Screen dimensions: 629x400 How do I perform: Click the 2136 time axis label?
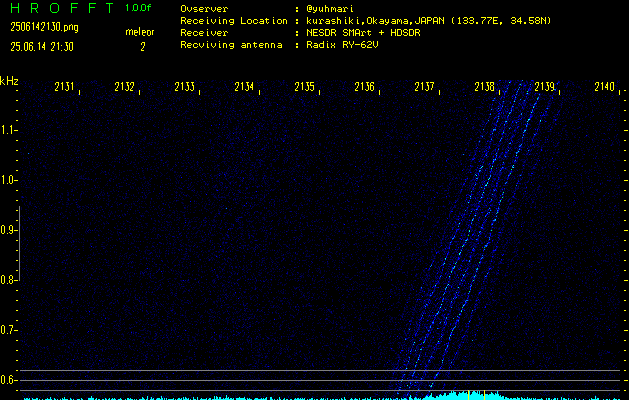tap(364, 87)
